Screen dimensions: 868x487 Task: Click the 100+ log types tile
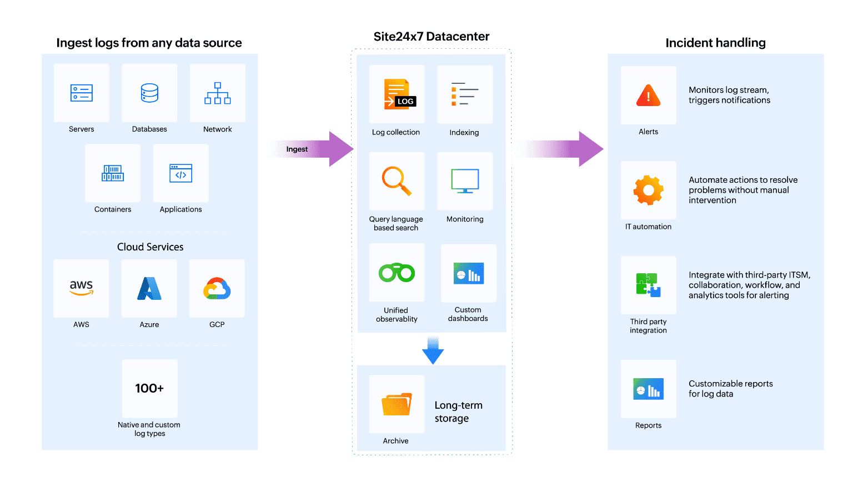pos(150,388)
